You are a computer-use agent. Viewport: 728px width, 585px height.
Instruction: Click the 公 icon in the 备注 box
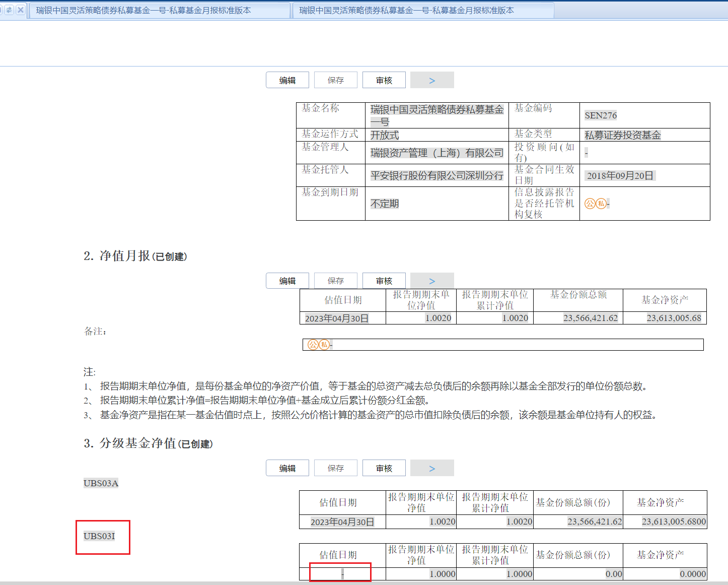point(313,345)
